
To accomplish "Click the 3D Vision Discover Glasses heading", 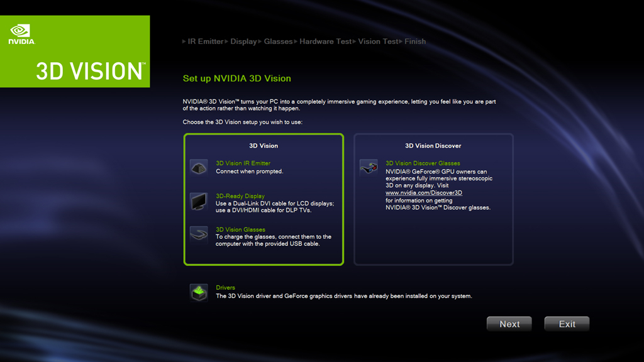I will 423,163.
